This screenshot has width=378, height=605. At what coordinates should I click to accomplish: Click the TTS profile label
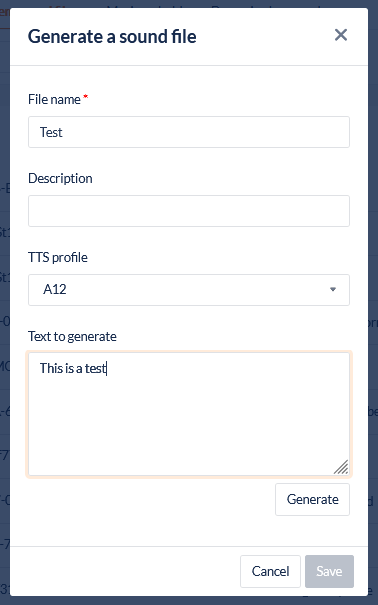[x=58, y=257]
